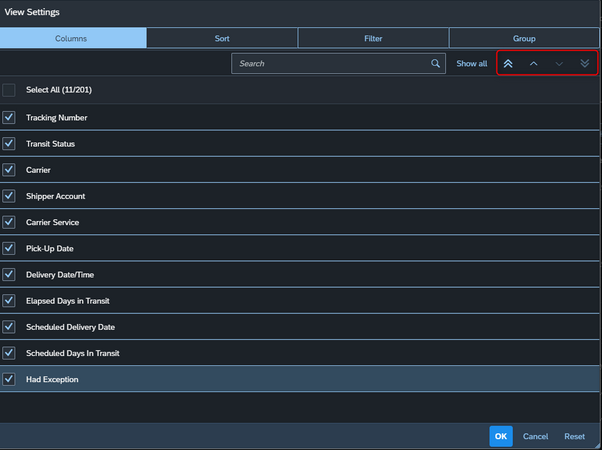
Task: Uncheck Elapsed Days in Transit
Action: coord(9,301)
